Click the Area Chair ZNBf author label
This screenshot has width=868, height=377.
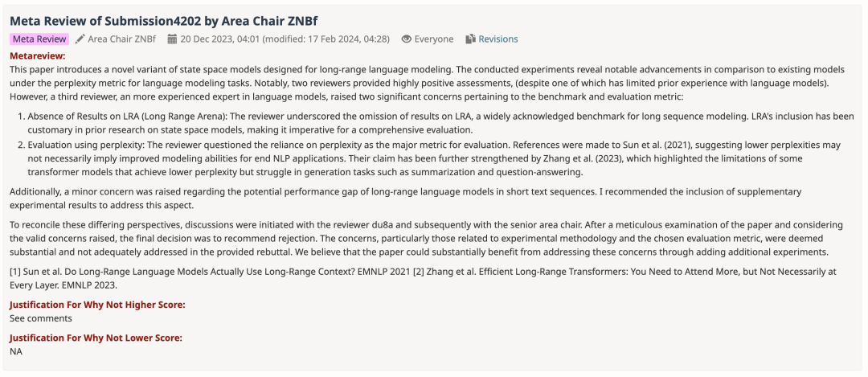tap(121, 39)
